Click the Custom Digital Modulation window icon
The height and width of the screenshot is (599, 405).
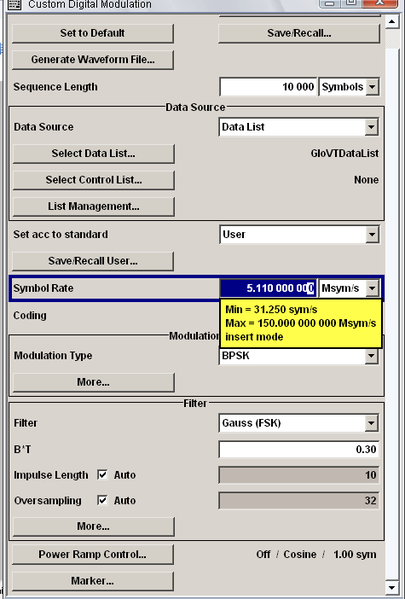tap(15, 4)
